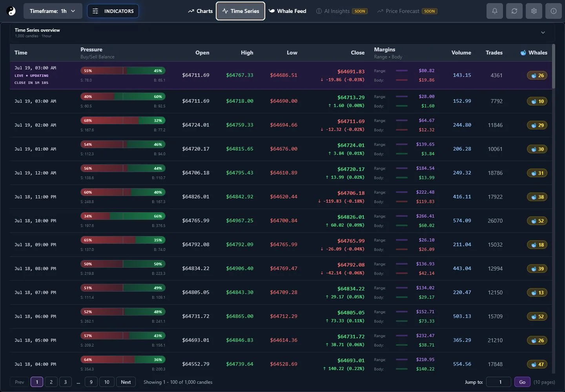This screenshot has height=392, width=565.
Task: Click whale badge showing 18
Action: 537,245
